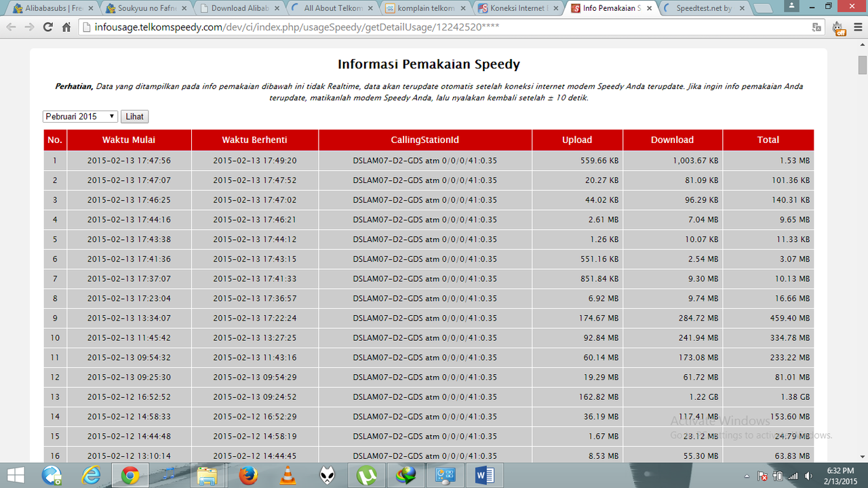Viewport: 868px width, 488px height.
Task: Open Microsoft Word from the taskbar
Action: [x=485, y=476]
